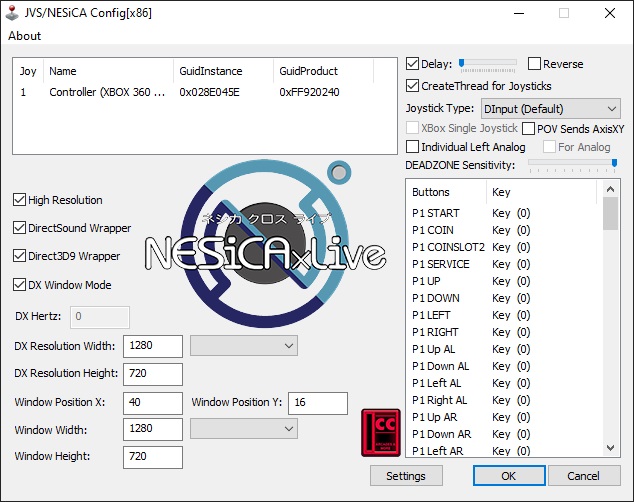Click the 0x028E045E GuidInstance value
Screen dimensions: 634x502
(x=209, y=92)
